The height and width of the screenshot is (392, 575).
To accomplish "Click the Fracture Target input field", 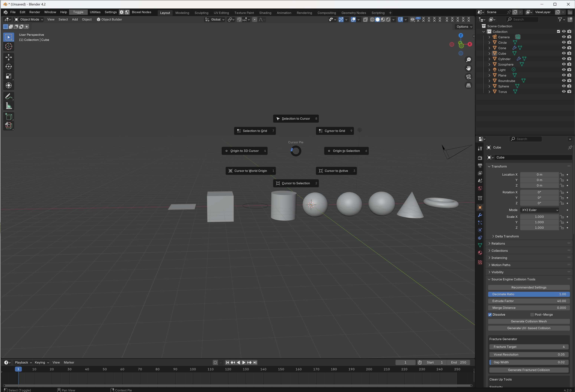I will (x=528, y=347).
